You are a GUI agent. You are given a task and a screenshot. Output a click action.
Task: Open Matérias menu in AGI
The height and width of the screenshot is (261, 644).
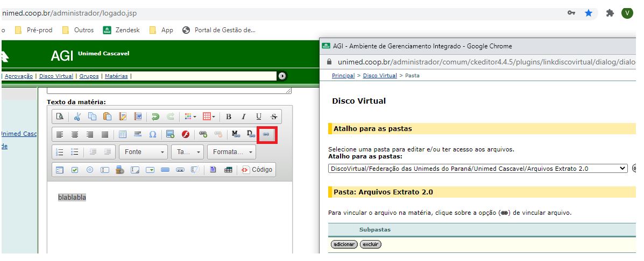[x=116, y=76]
